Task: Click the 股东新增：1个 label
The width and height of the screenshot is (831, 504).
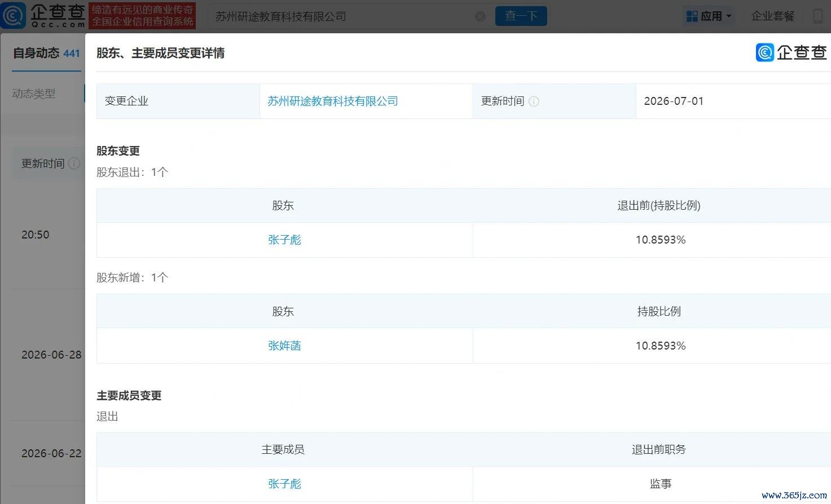Action: point(132,277)
